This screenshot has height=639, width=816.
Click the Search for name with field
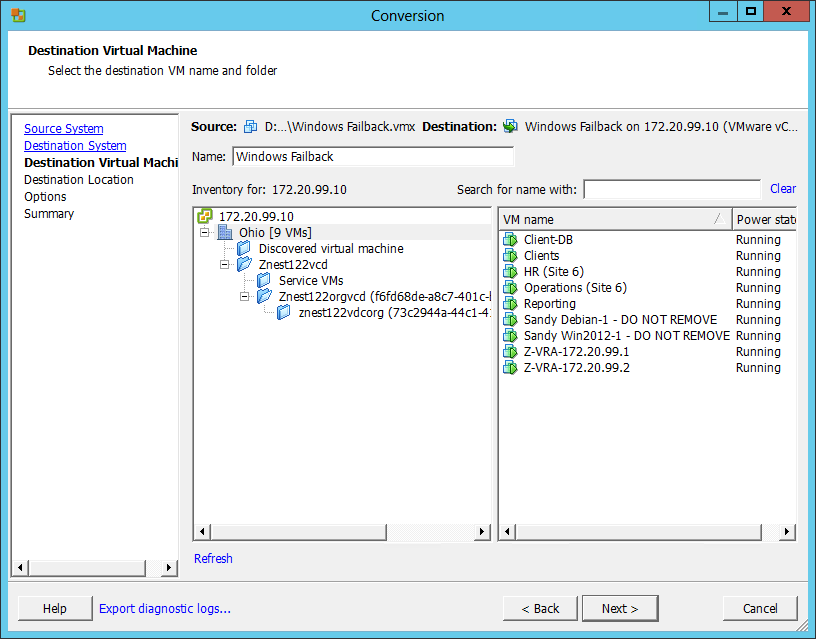(x=672, y=189)
